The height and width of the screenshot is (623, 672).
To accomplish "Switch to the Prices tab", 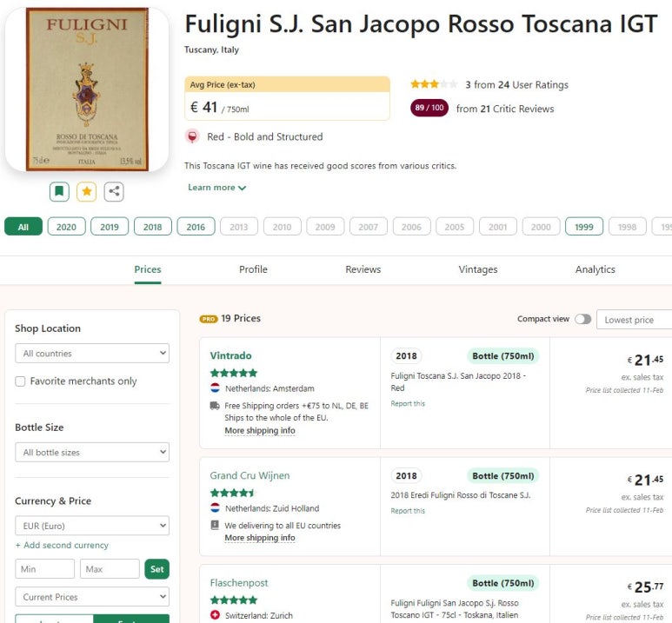I will 148,269.
